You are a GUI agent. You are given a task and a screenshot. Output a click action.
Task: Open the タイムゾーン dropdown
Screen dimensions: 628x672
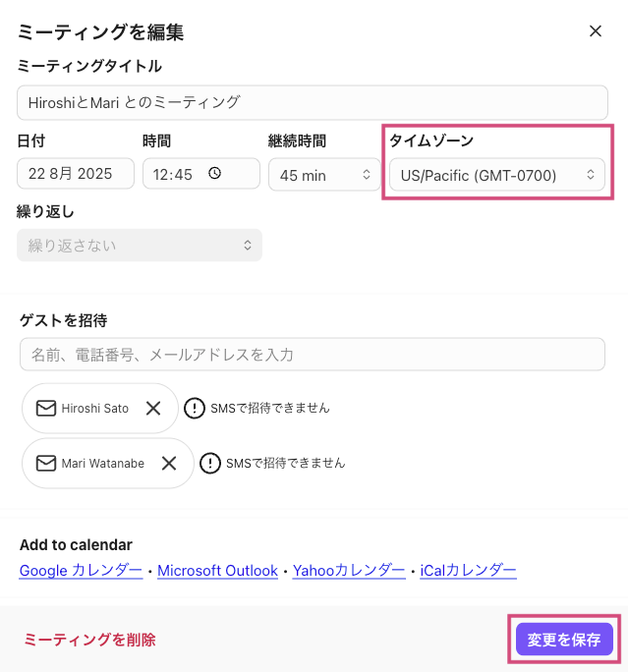[495, 175]
